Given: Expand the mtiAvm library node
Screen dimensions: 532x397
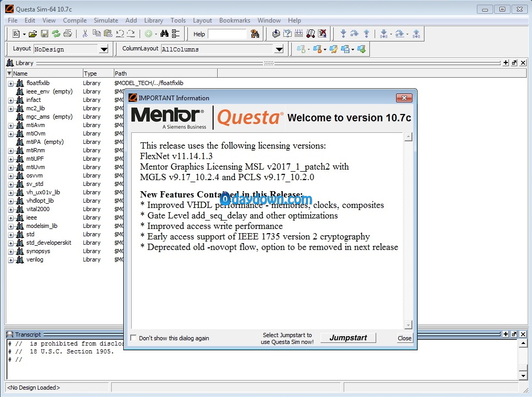Looking at the screenshot, I should 11,126.
